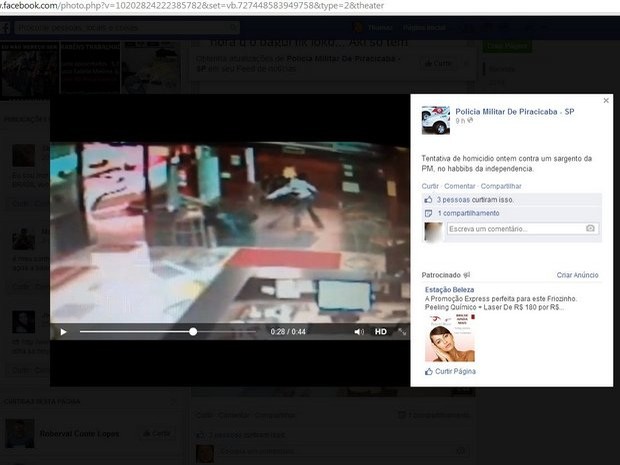Open the Estação Beleza ad title
The width and height of the screenshot is (620, 465).
[453, 290]
